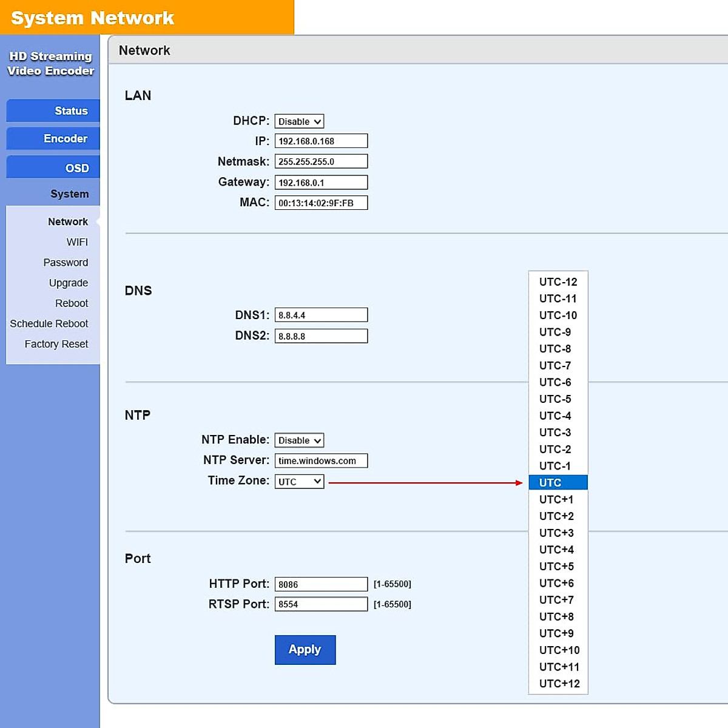The height and width of the screenshot is (728, 728).
Task: Open the Factory Reset page
Action: coord(56,344)
